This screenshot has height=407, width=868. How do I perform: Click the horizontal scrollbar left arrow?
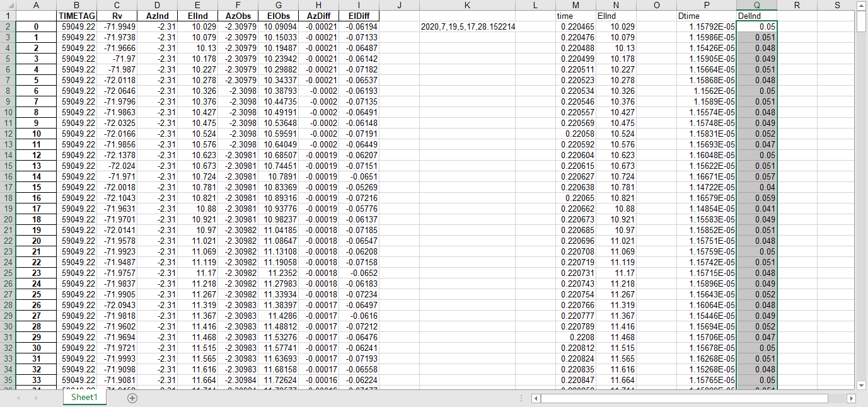click(536, 399)
